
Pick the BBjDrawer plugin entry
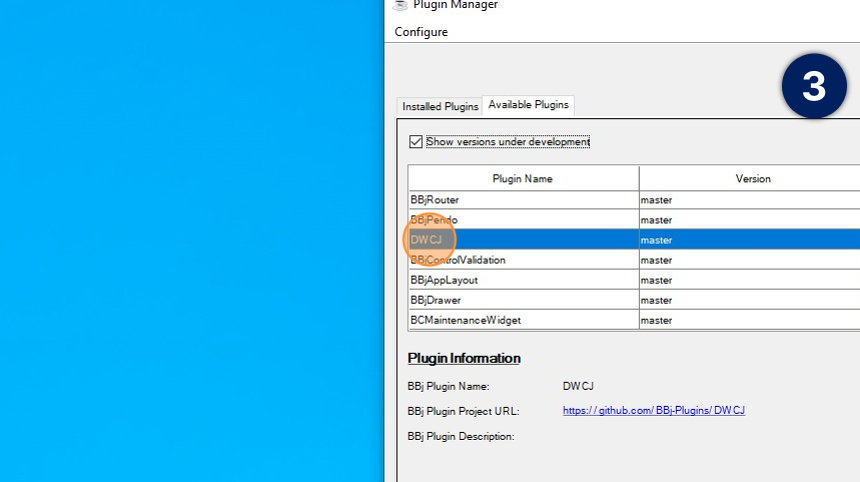[435, 300]
